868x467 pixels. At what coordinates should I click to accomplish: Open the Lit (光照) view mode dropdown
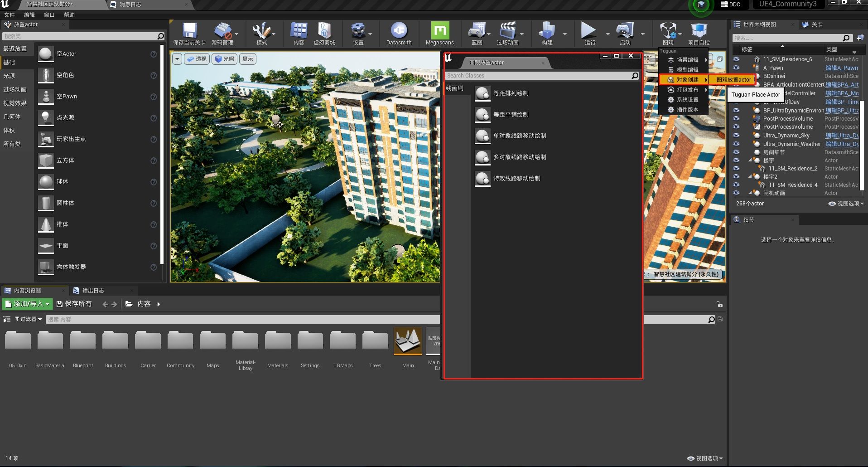pos(224,59)
